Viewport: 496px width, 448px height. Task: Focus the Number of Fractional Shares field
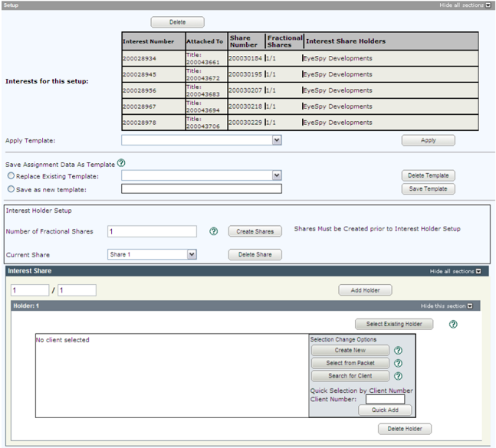pos(152,231)
